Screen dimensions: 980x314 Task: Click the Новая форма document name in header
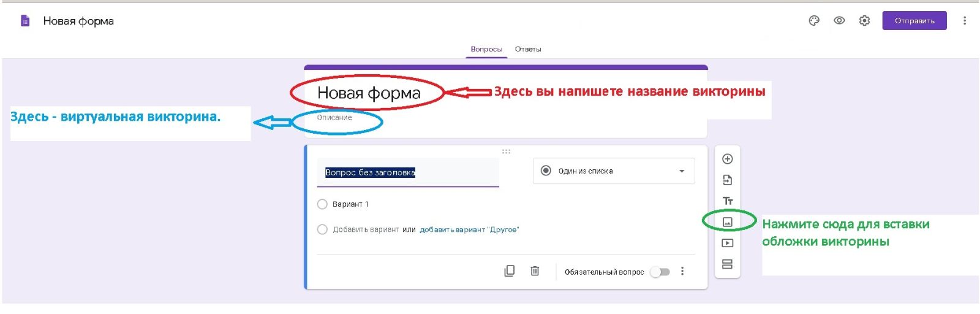pos(78,21)
